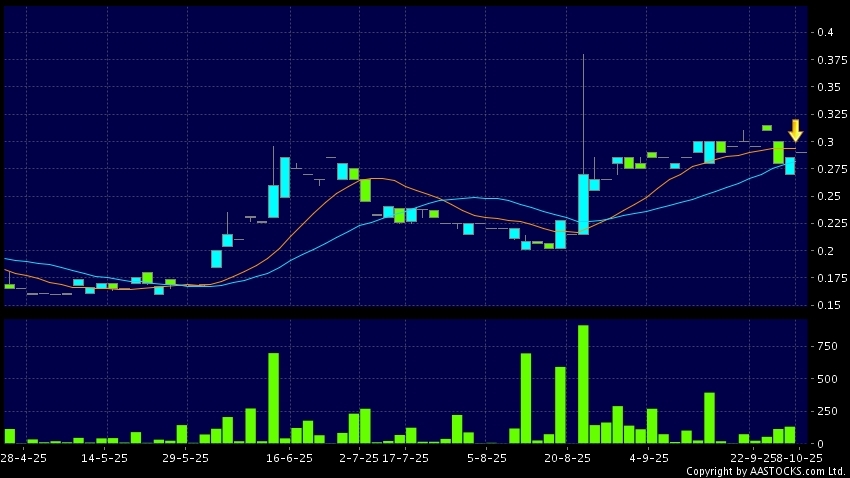Click the 250 volume axis label
The height and width of the screenshot is (478, 850).
tap(826, 411)
